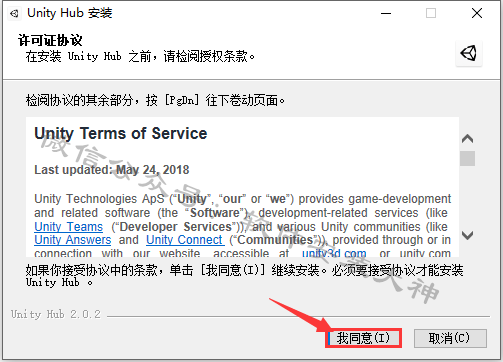Viewport: 503px width, 362px height.
Task: Close the Unity Hub installer window
Action: pos(477,13)
